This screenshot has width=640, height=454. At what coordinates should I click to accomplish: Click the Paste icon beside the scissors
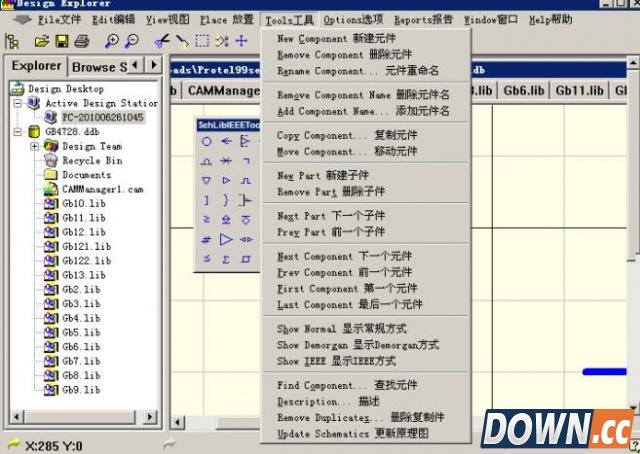pos(182,41)
